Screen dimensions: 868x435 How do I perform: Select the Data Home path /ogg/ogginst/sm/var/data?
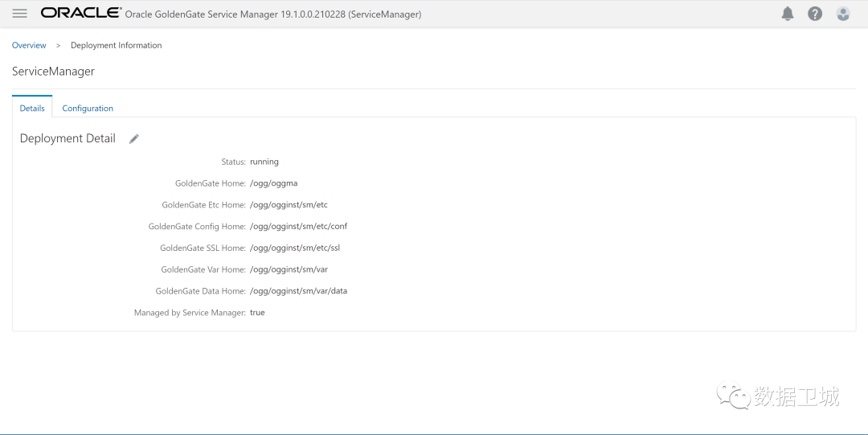point(298,292)
